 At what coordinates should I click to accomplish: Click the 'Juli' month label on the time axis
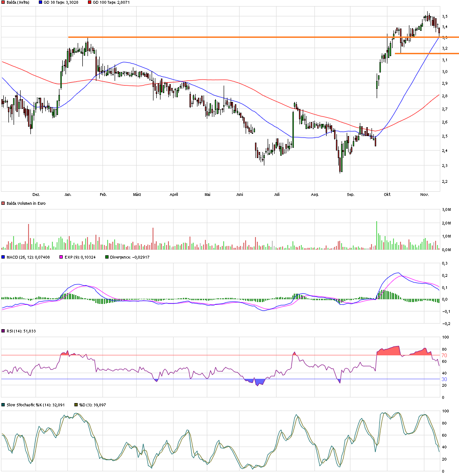pos(277,195)
